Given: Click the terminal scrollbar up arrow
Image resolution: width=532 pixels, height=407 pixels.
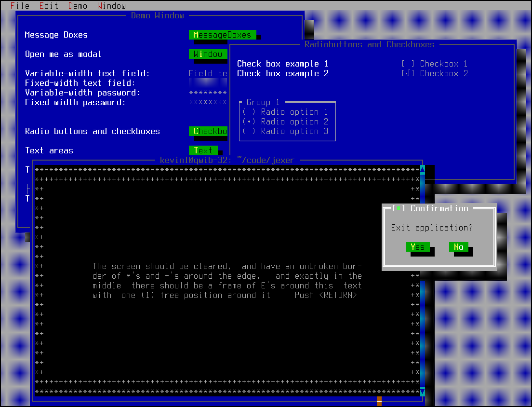Looking at the screenshot, I should click(423, 169).
